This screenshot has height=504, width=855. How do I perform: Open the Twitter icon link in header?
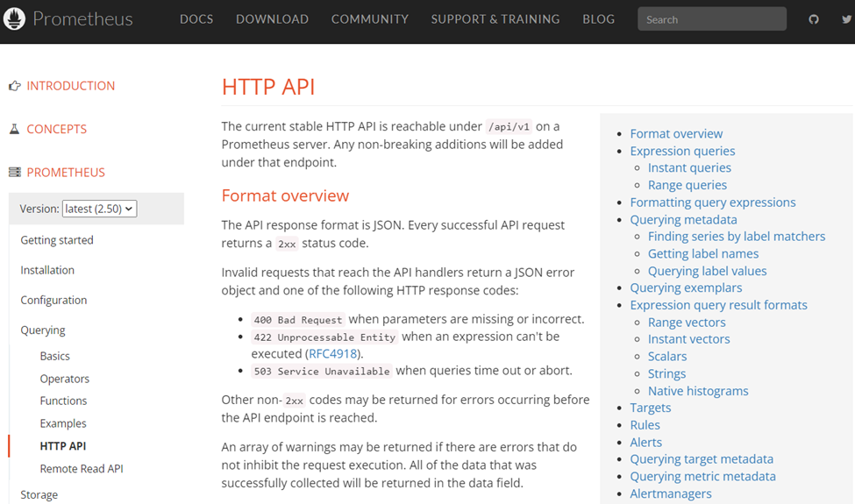tap(845, 19)
